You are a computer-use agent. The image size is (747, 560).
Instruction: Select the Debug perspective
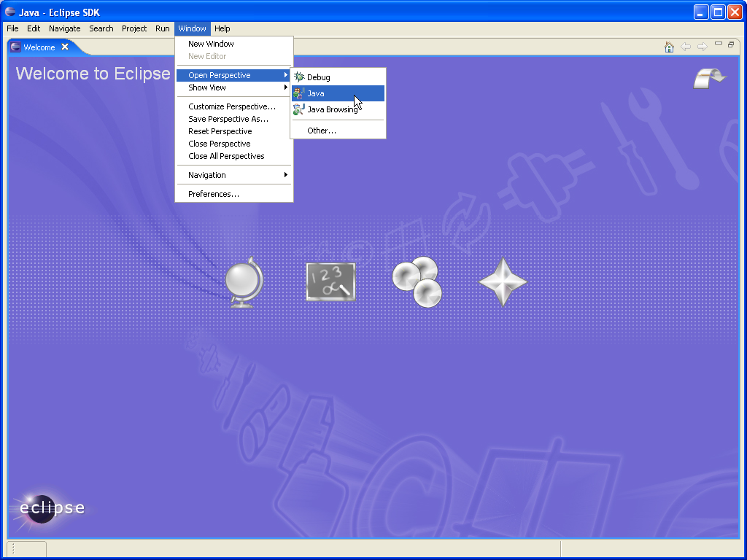(x=319, y=77)
